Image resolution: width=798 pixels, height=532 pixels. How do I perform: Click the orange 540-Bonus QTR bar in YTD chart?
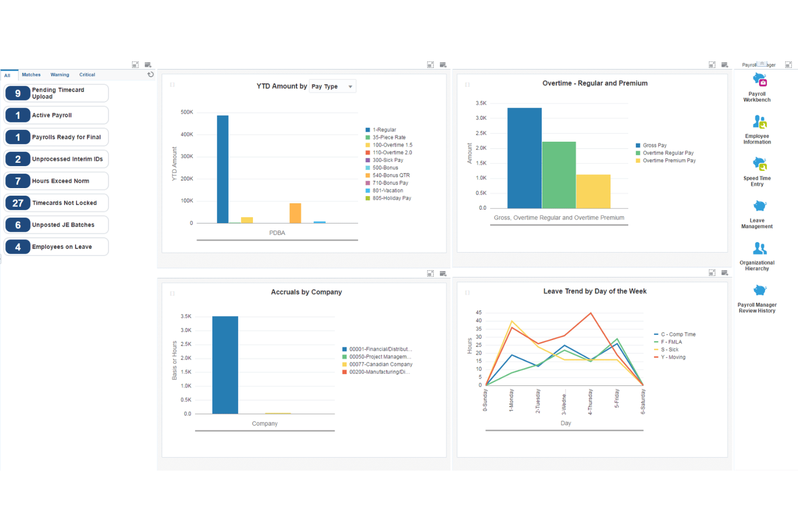295,213
